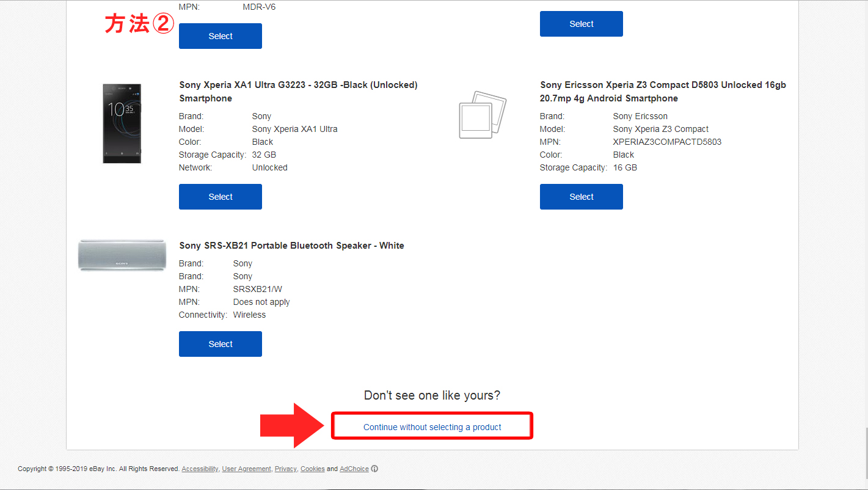The width and height of the screenshot is (868, 490).
Task: Open the Accessibility footer link
Action: coord(199,469)
